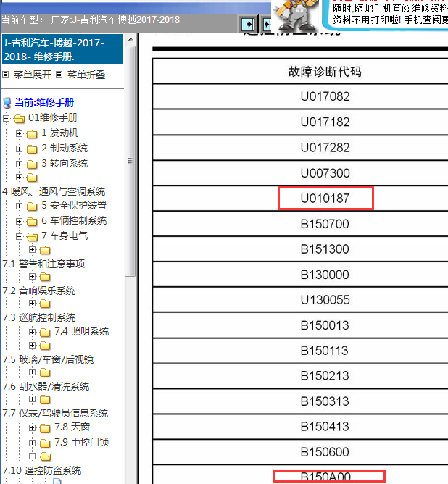This screenshot has width=448, height=484.
Task: Expand the 5 安全保护装置 node
Action: (x=19, y=206)
